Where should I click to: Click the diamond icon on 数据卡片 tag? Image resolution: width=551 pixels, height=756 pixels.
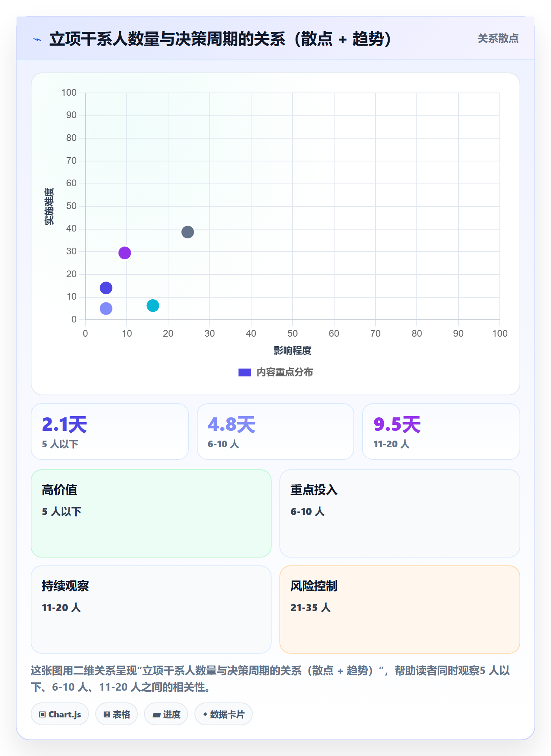click(205, 714)
